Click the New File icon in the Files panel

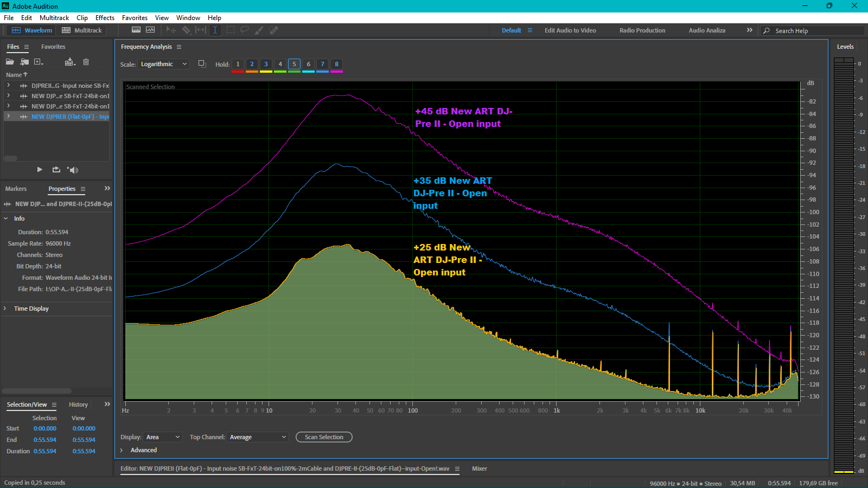coord(39,62)
